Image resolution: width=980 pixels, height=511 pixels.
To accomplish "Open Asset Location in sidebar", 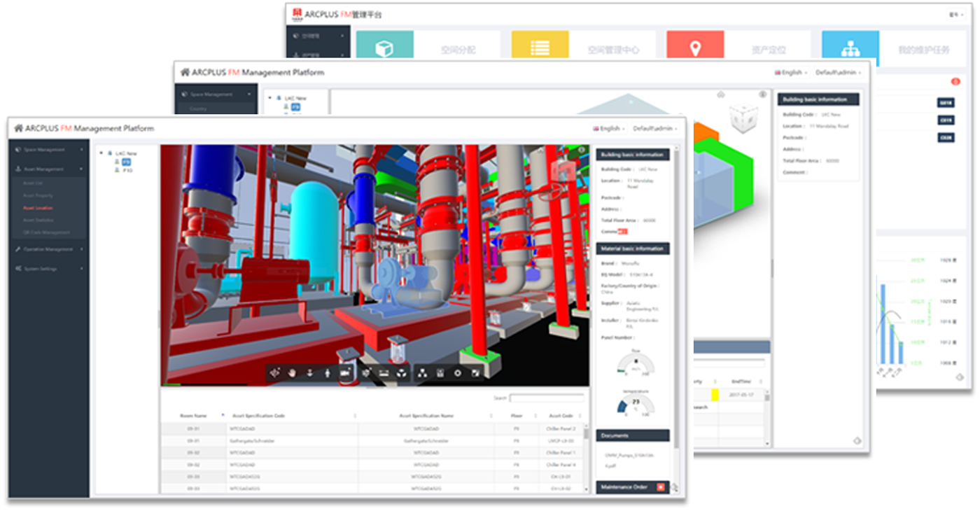I will click(x=38, y=208).
